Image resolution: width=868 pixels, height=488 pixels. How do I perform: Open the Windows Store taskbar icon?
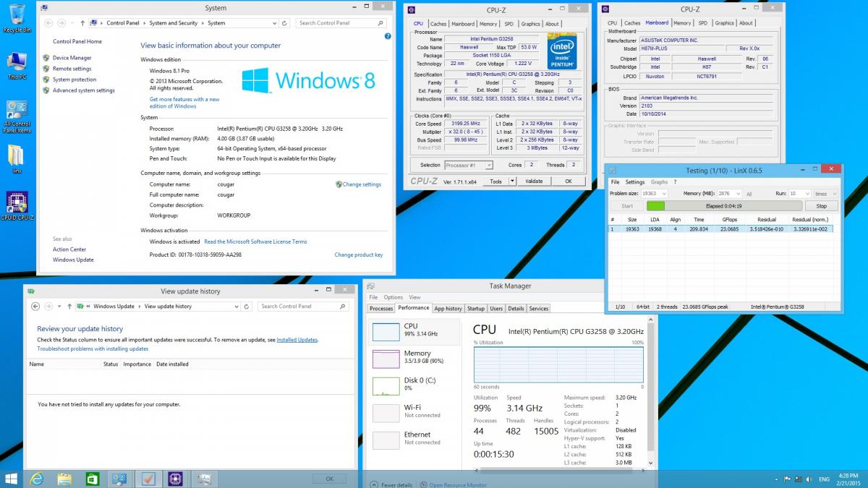(93, 479)
